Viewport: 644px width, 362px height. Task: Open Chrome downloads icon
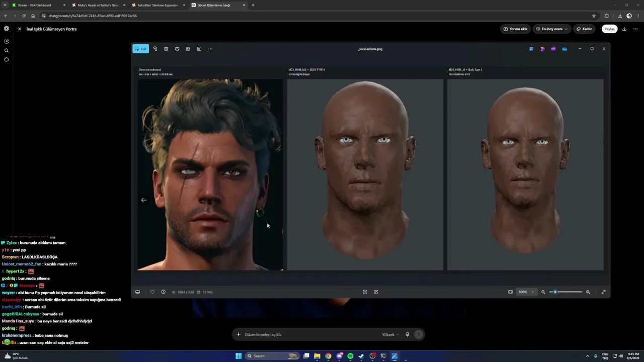point(620,16)
